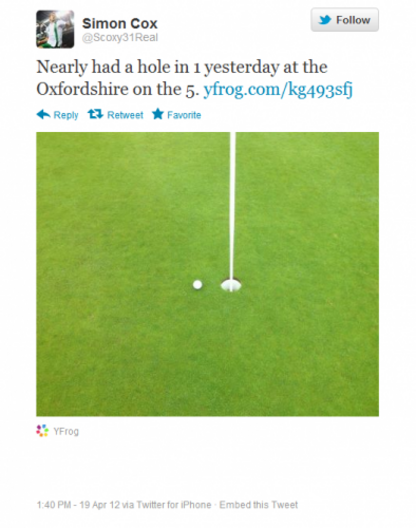Viewport: 416px width, 528px height.
Task: Click the YFrog colorful logo icon
Action: pyautogui.click(x=42, y=430)
